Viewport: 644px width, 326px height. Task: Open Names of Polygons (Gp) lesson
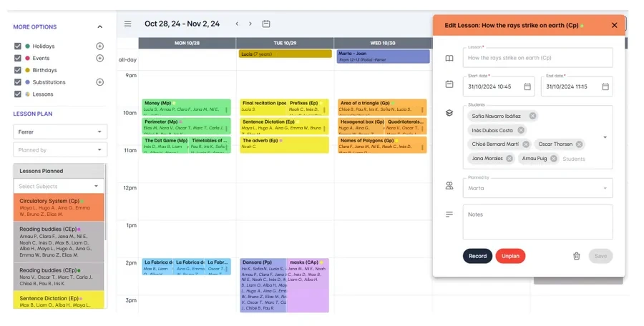tap(382, 145)
